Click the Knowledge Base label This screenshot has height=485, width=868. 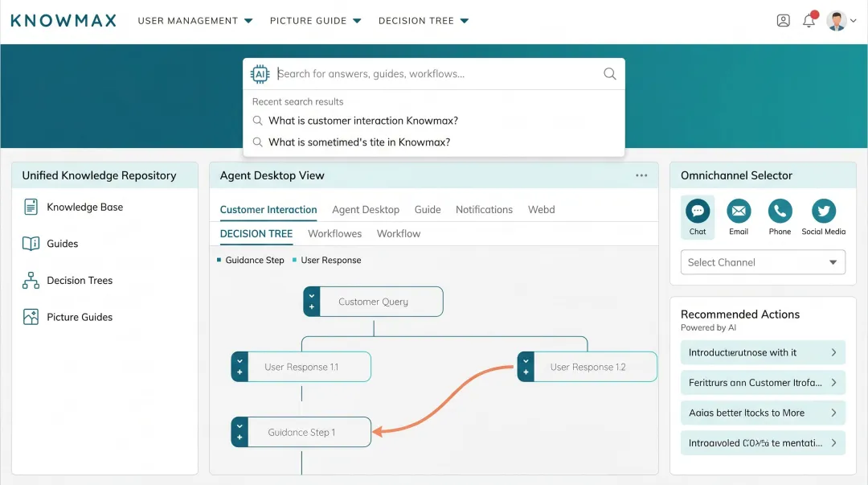(84, 207)
